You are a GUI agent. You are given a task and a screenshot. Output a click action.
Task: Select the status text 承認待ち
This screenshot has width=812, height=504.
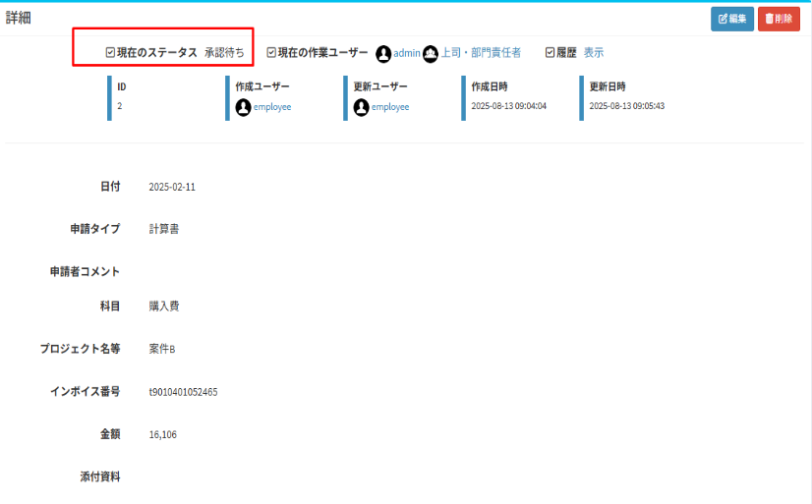click(224, 53)
